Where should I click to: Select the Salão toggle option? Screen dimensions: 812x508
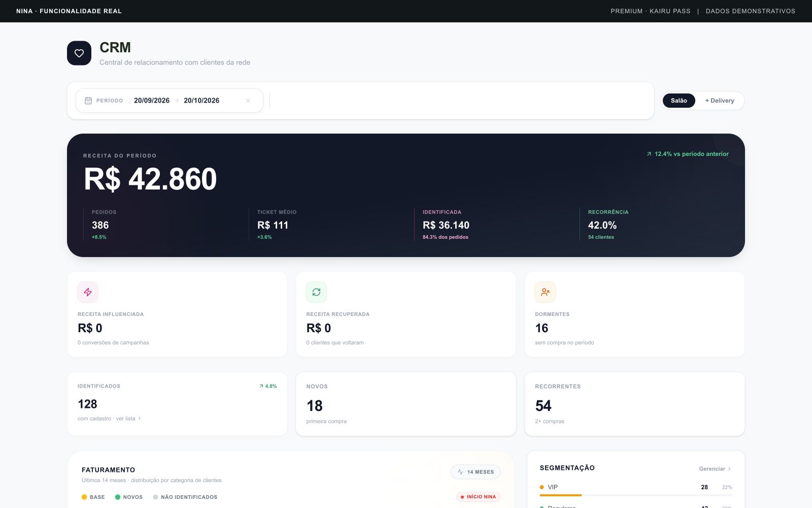[679, 101]
